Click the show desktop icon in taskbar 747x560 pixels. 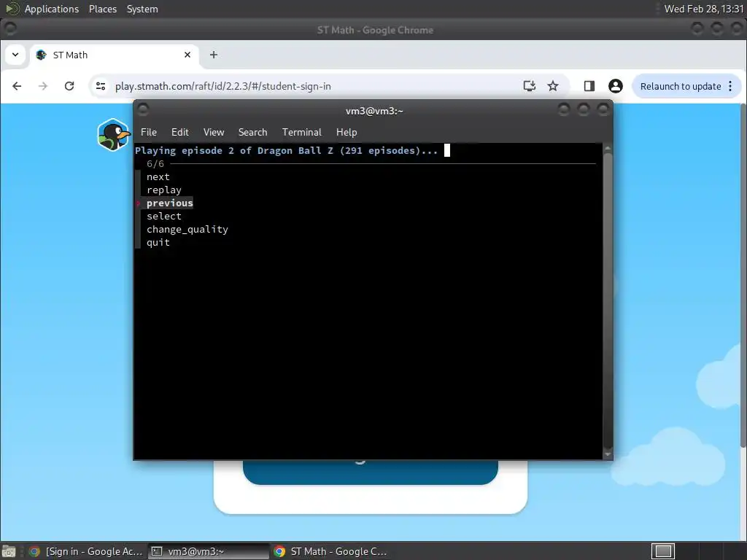[x=9, y=551]
